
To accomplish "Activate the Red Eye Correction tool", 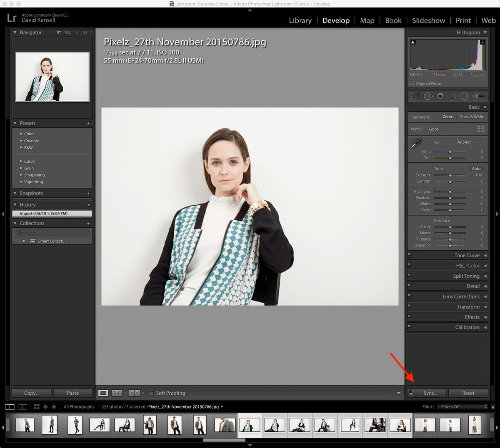I will pyautogui.click(x=440, y=96).
